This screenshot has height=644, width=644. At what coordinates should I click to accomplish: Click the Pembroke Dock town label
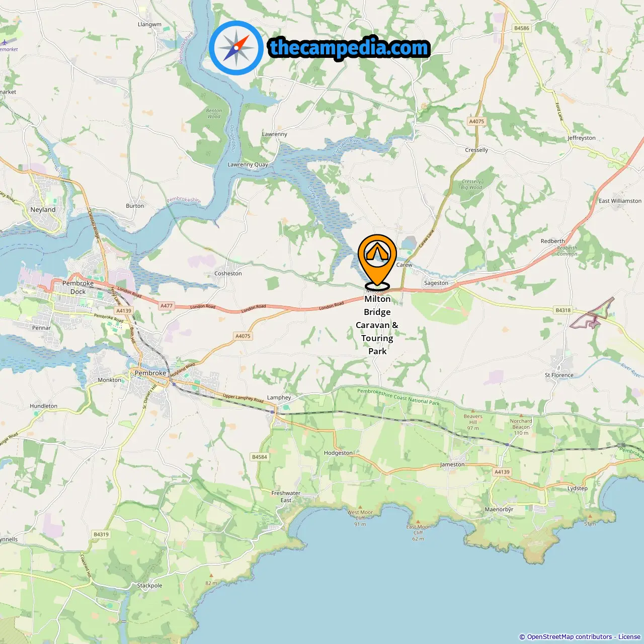(78, 287)
